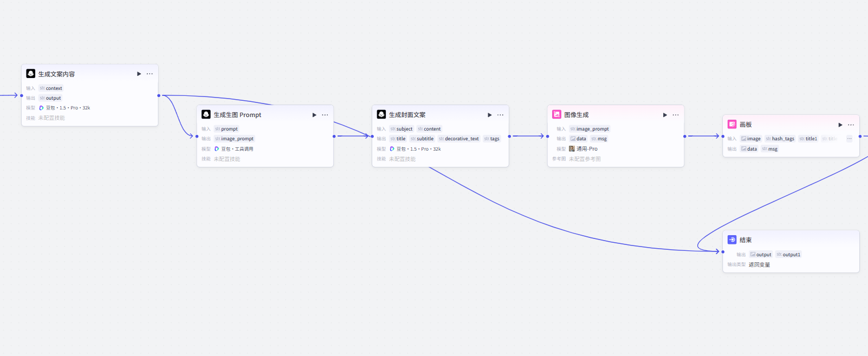Open more options on 生成生图 Prompt node
868x356 pixels.
325,115
